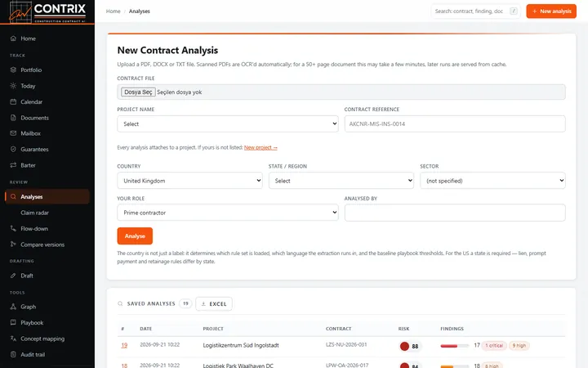Open Calendar via its sidebar icon
The height and width of the screenshot is (368, 588).
pos(13,101)
